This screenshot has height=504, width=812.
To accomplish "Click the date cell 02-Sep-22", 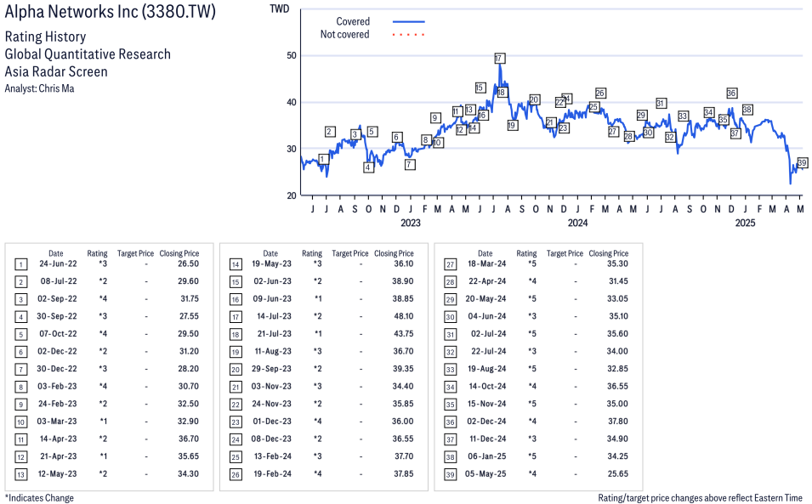I will pyautogui.click(x=57, y=299).
